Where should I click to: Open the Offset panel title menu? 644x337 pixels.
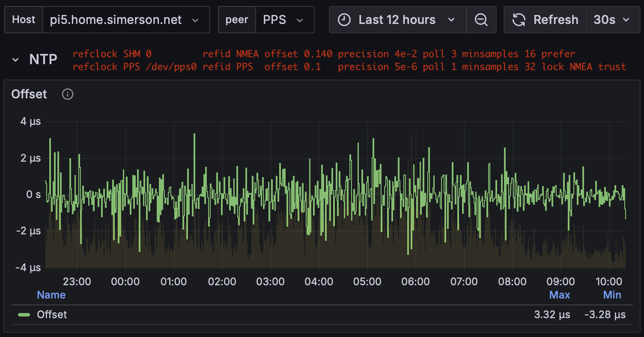tap(29, 94)
